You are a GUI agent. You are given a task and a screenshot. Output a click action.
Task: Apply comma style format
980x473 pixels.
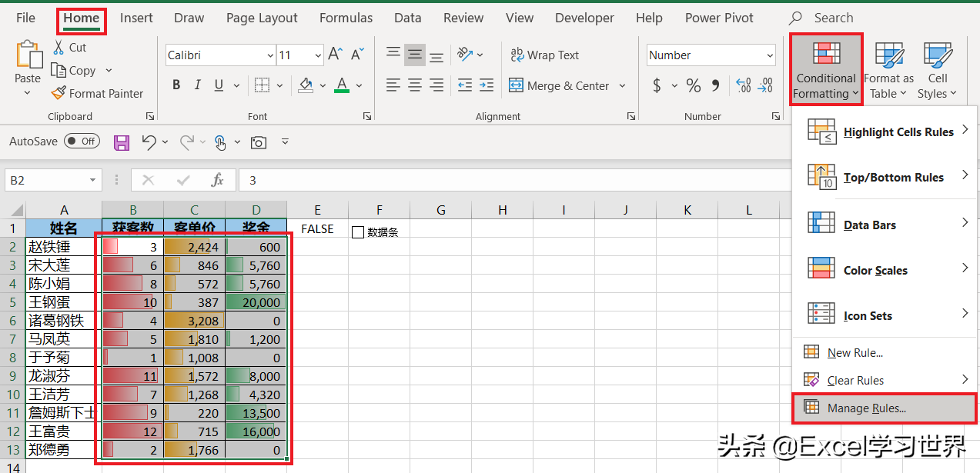(x=716, y=85)
